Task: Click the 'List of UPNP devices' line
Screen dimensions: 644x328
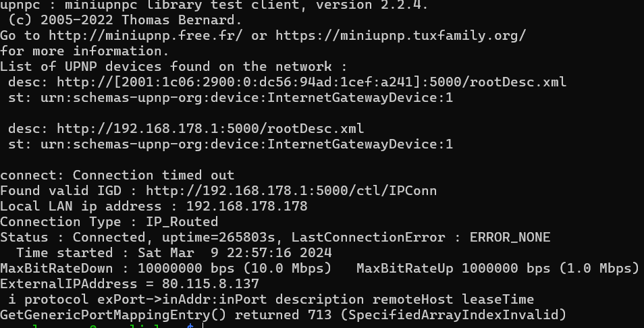Action: point(173,66)
